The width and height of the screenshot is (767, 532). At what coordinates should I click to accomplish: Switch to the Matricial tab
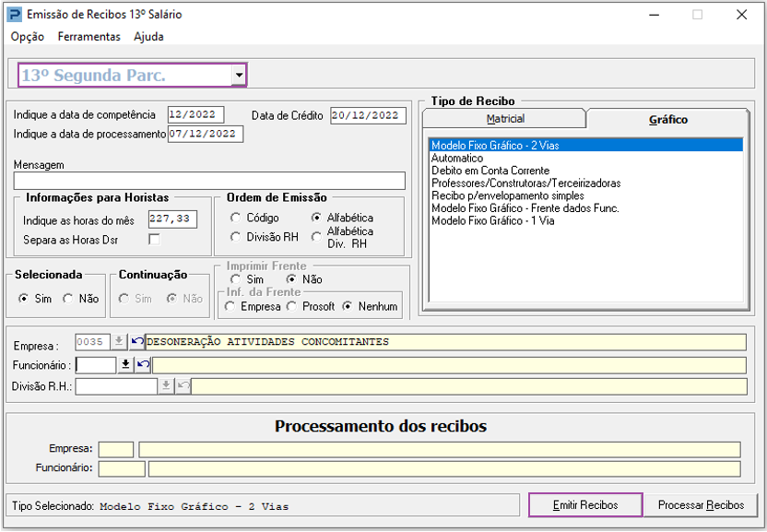[x=505, y=119]
